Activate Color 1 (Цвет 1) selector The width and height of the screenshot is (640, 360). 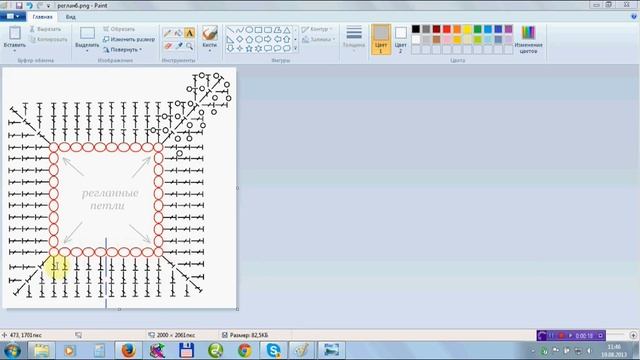click(380, 40)
